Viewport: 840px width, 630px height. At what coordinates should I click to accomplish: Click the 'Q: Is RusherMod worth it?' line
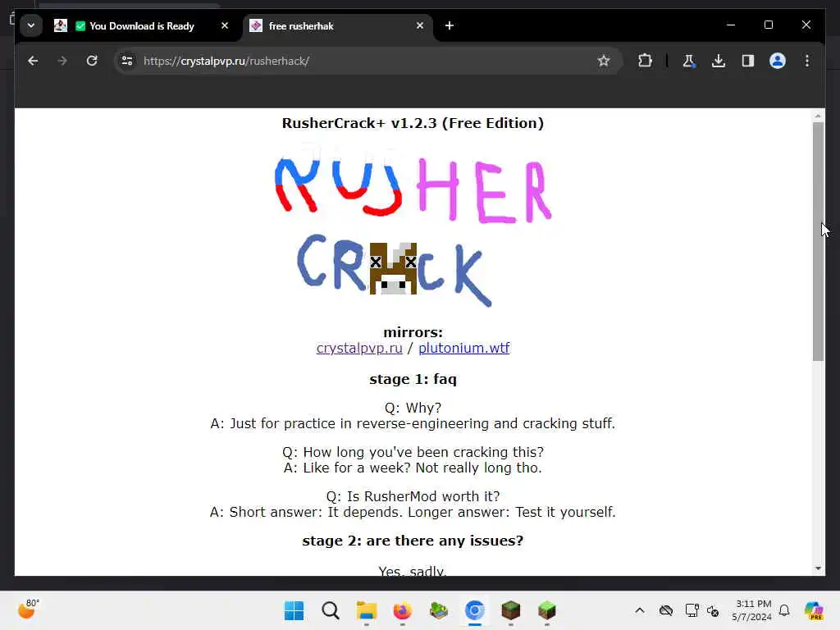413,496
